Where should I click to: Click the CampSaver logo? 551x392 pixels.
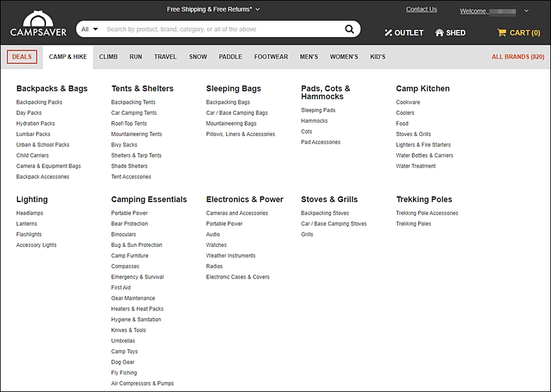38,23
